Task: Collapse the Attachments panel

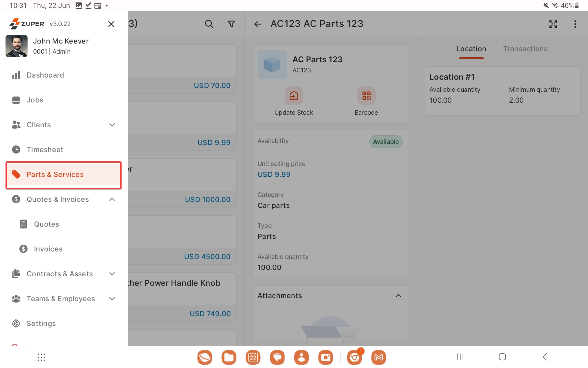Action: point(398,296)
